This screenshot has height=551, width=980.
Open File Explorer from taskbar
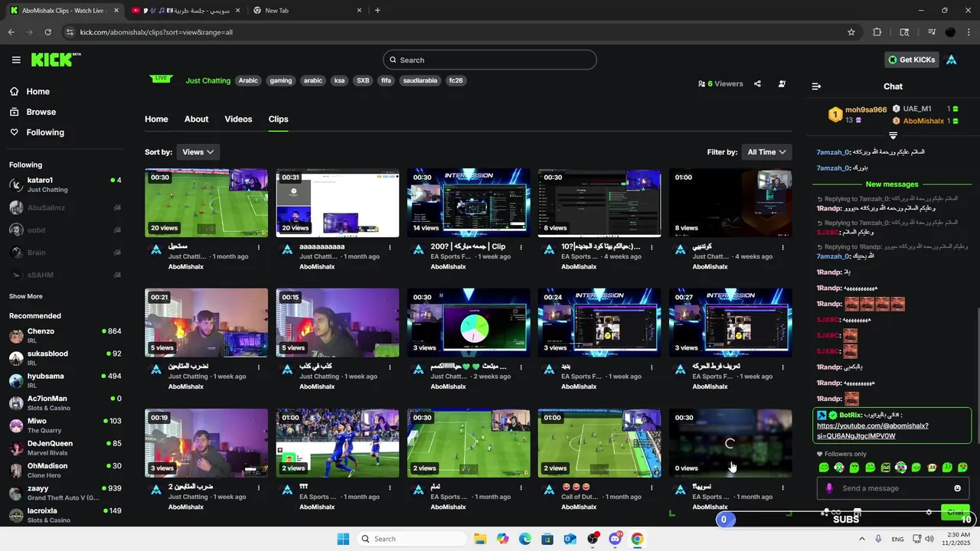click(x=479, y=539)
